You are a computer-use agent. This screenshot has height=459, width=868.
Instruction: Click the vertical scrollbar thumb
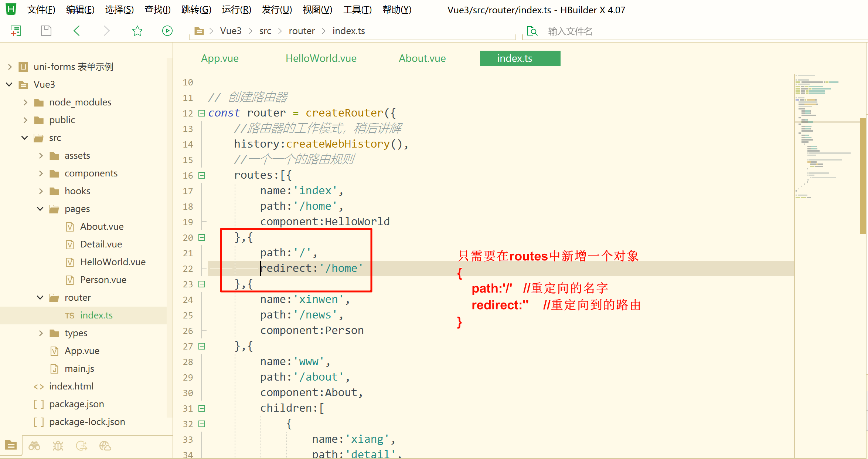tap(862, 176)
